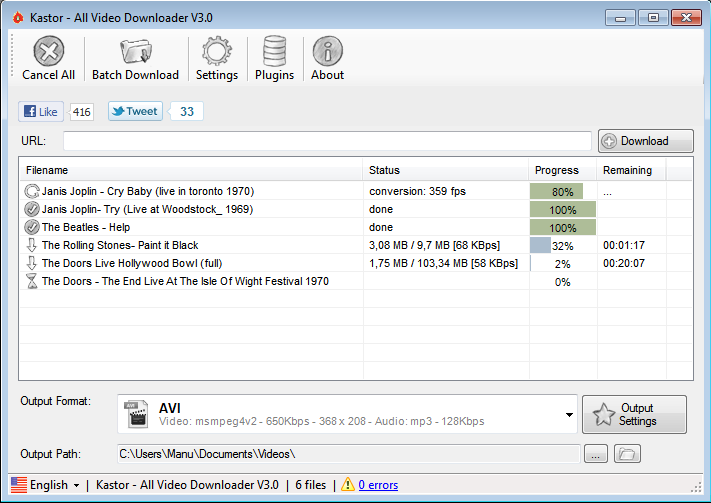Screen dimensions: 711x503
Task: Open the output folder icon button
Action: [627, 454]
